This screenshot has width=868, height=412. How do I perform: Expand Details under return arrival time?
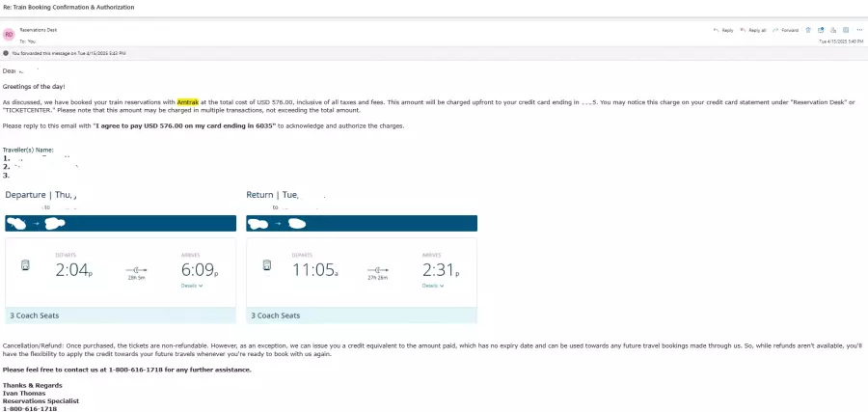pyautogui.click(x=433, y=286)
